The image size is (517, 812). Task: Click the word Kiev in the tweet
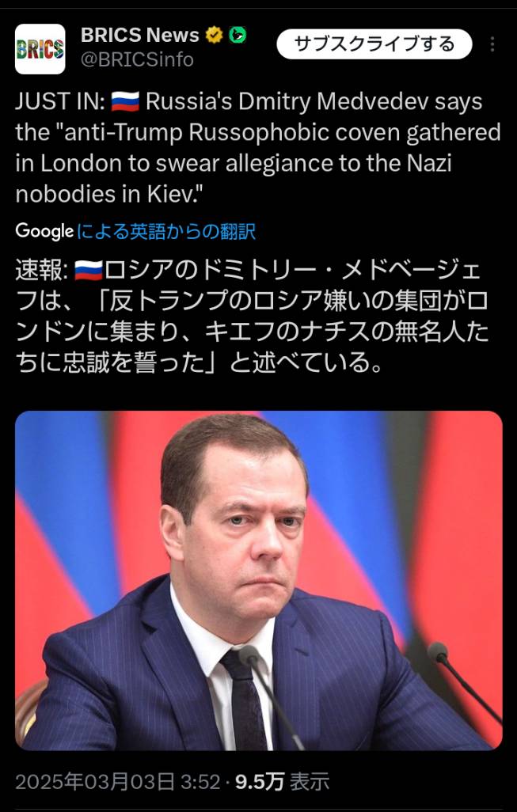(172, 194)
